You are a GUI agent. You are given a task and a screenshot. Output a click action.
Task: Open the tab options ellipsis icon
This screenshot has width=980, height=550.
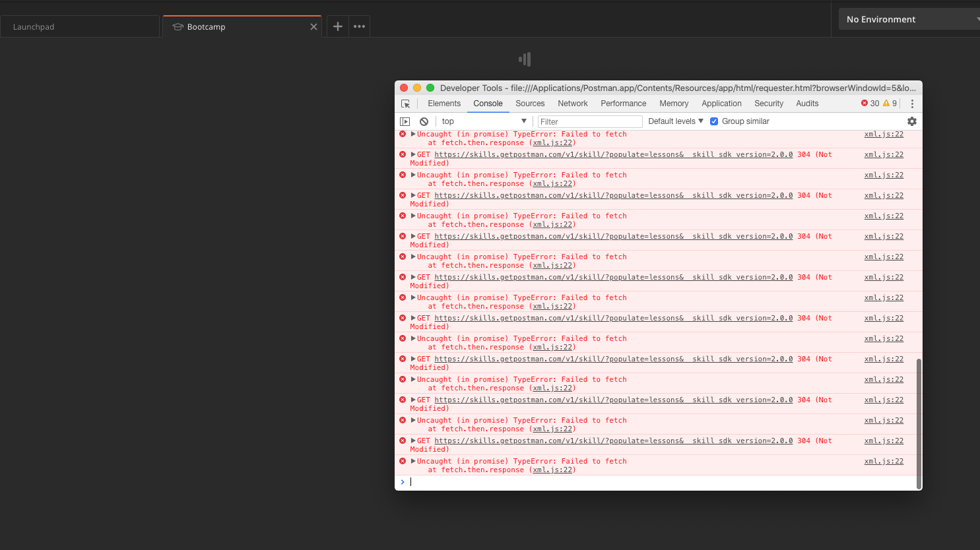[x=358, y=26]
